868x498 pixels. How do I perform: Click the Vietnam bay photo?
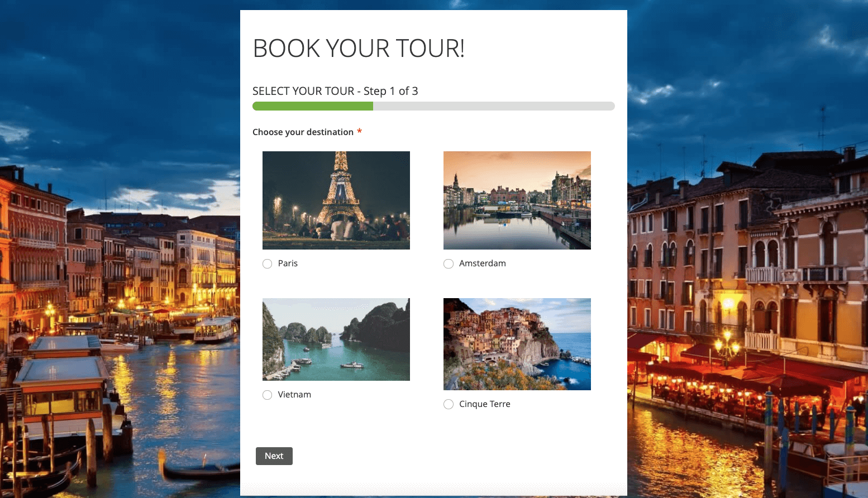336,339
